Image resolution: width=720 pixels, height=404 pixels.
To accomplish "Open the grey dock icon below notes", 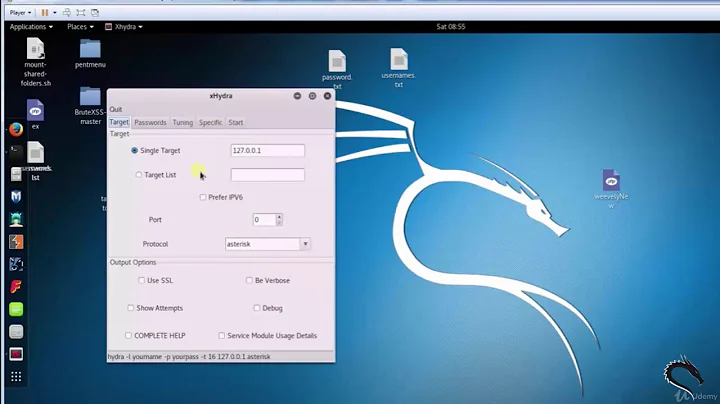I will pos(16,332).
